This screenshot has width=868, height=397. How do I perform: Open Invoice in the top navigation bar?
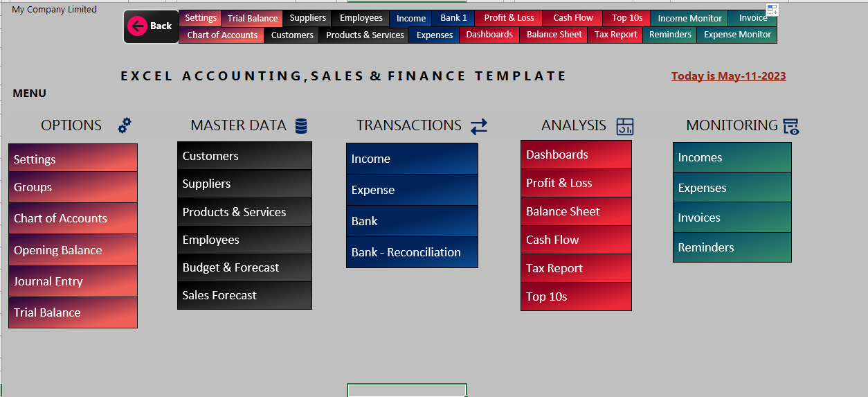tap(752, 18)
